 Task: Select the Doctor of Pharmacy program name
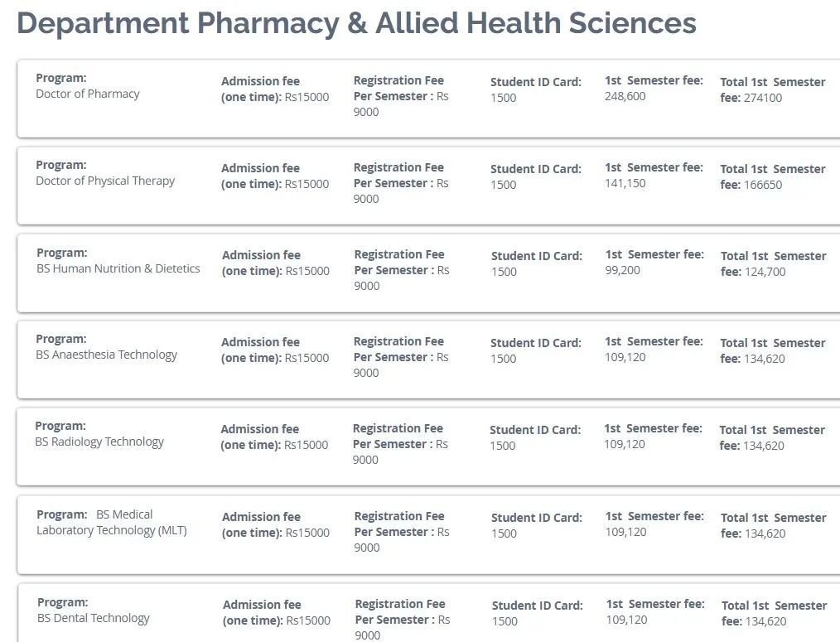point(87,94)
